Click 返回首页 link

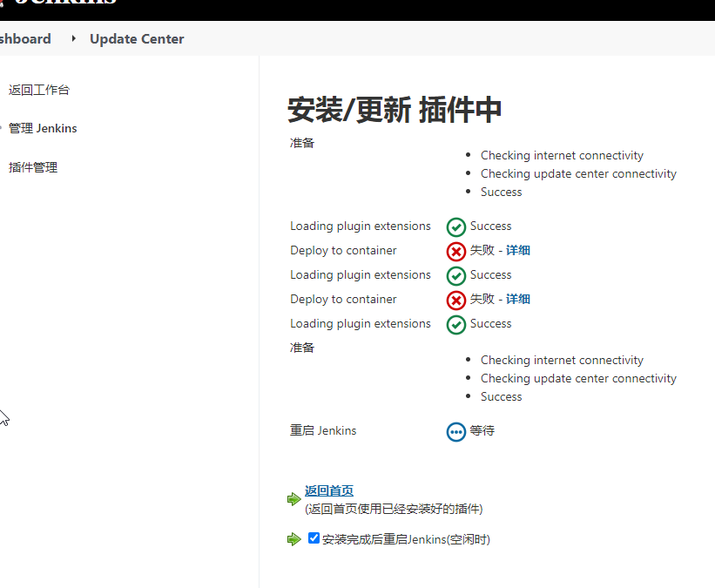point(329,490)
